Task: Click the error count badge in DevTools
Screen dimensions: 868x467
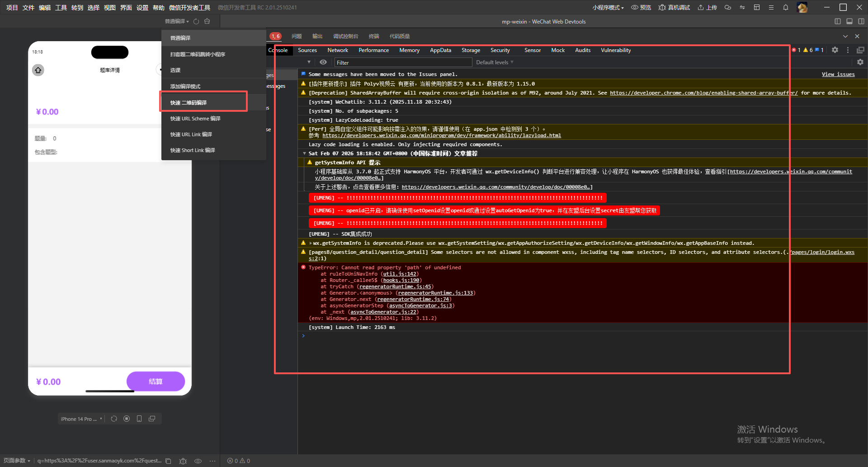Action: point(796,50)
